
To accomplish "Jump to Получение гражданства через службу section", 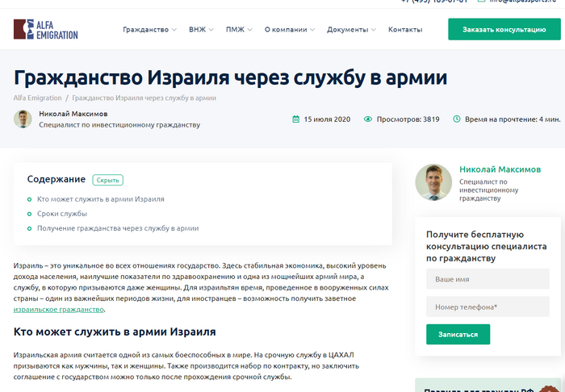I will (118, 228).
